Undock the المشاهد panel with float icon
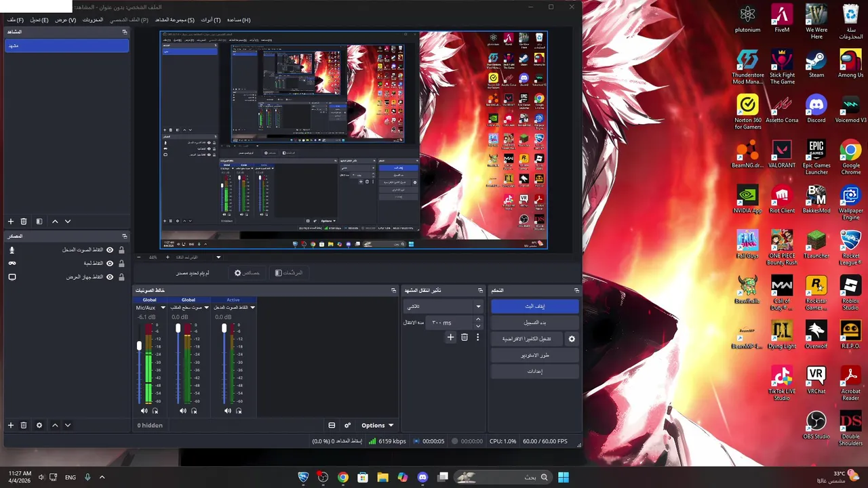Screen dimensions: 868x488 [124, 32]
